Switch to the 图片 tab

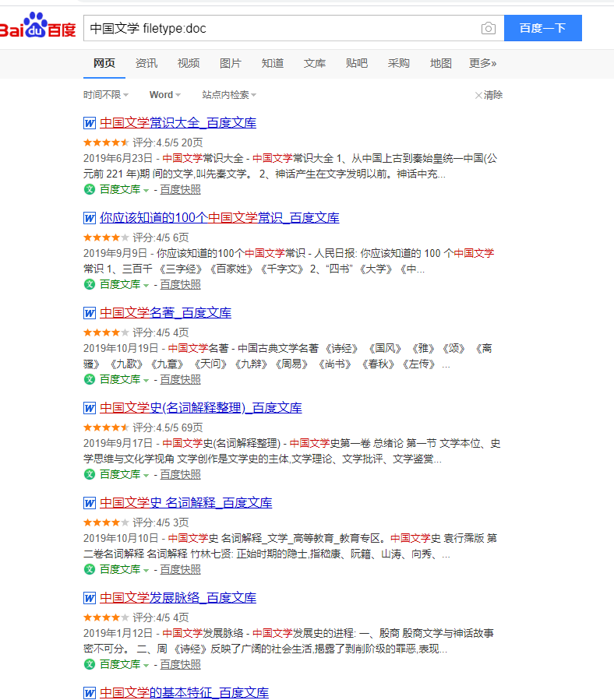point(230,63)
